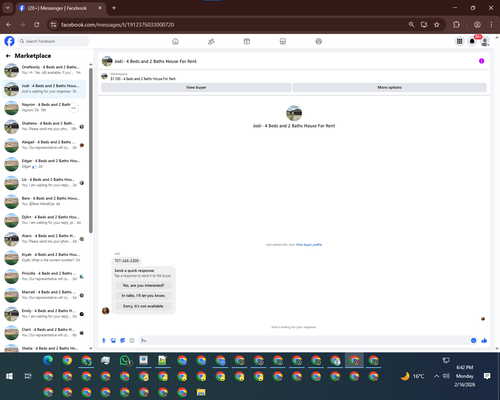This screenshot has height=400, width=500.
Task: Click the View buyer button
Action: (x=196, y=87)
